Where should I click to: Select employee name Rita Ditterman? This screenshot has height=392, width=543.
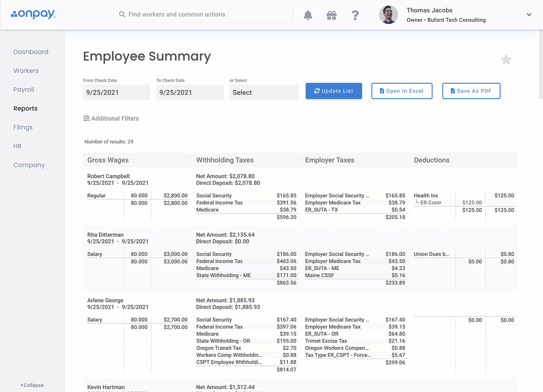tap(105, 235)
